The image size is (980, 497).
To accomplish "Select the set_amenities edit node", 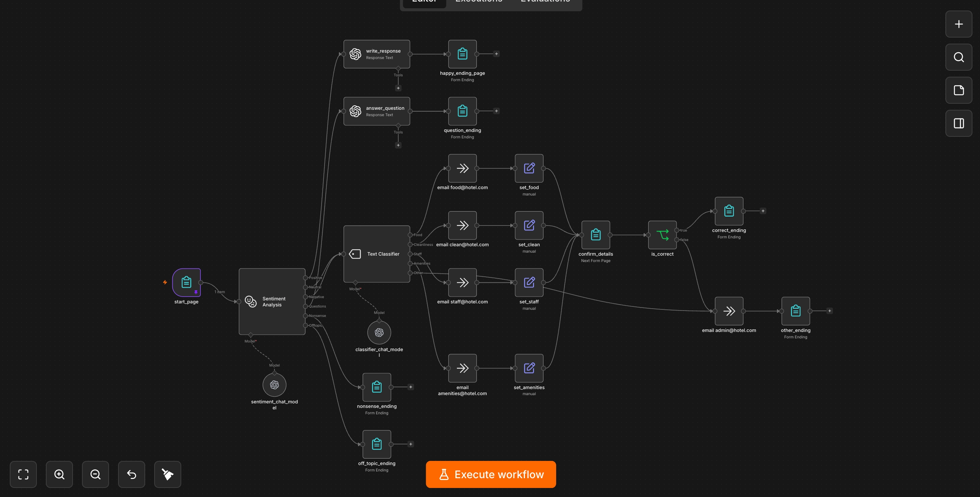I will pyautogui.click(x=529, y=368).
